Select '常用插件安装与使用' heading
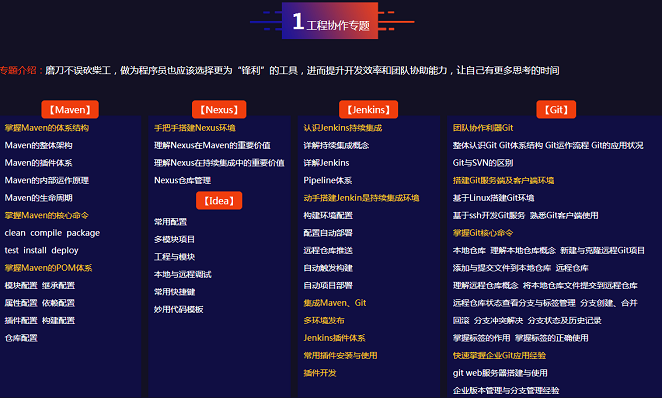Viewport: 662px width, 398px height. [x=340, y=356]
